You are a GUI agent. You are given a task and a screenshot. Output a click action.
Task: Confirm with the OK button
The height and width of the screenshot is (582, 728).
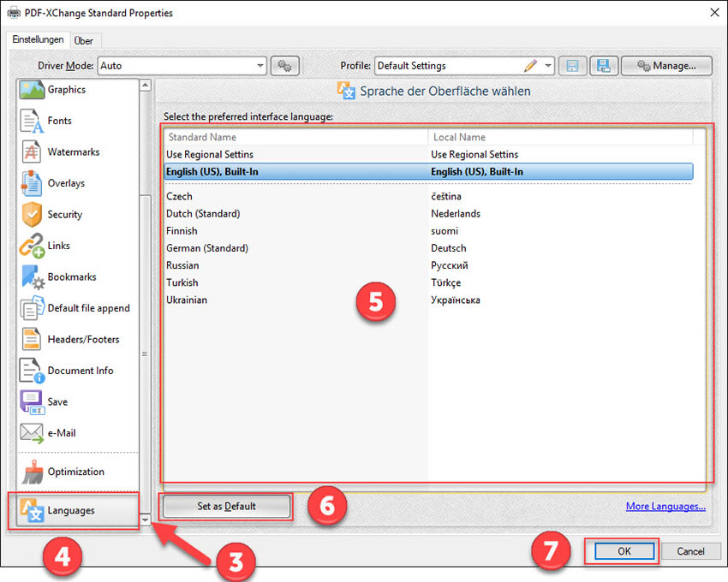coord(624,551)
